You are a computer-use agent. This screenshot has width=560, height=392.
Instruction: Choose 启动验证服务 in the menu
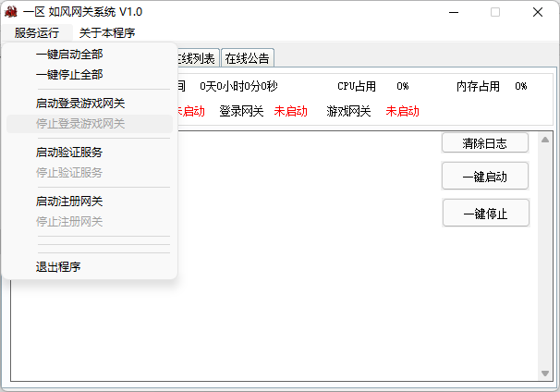pos(69,153)
